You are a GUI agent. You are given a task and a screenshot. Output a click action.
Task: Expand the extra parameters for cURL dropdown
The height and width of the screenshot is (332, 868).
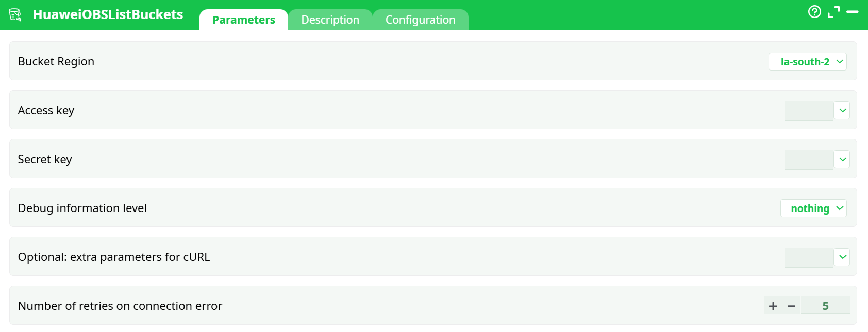pos(842,257)
